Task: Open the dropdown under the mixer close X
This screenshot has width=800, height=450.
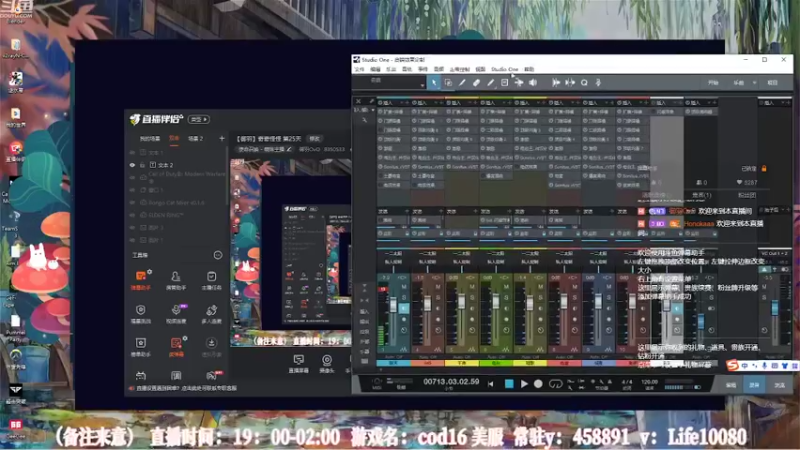Action: [x=372, y=110]
